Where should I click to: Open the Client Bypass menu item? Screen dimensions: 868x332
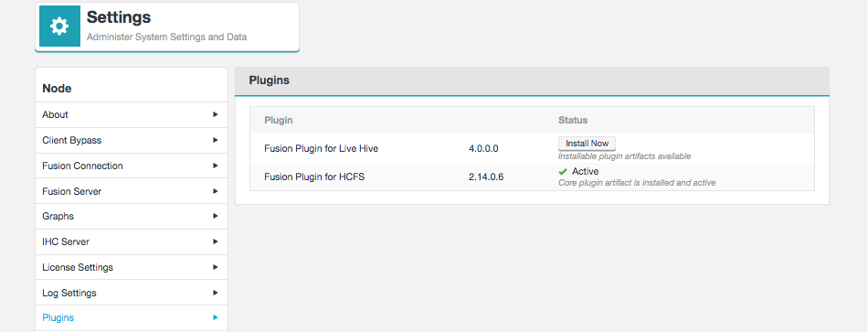[x=132, y=140]
